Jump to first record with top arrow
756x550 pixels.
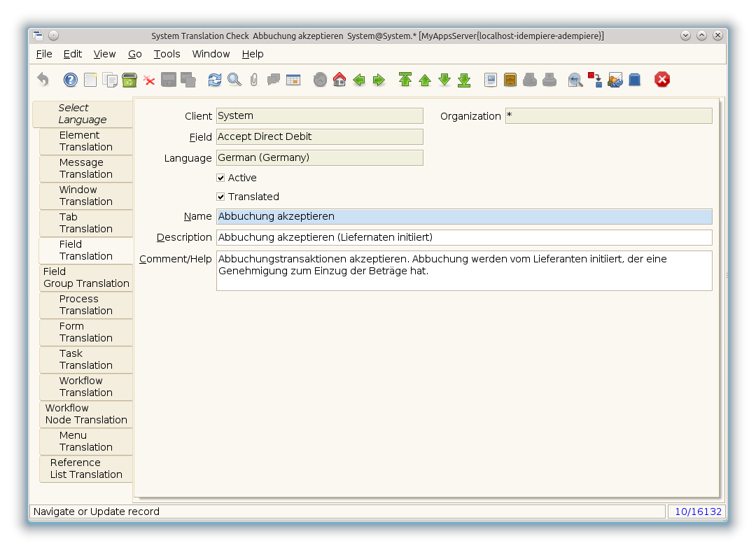(x=405, y=80)
